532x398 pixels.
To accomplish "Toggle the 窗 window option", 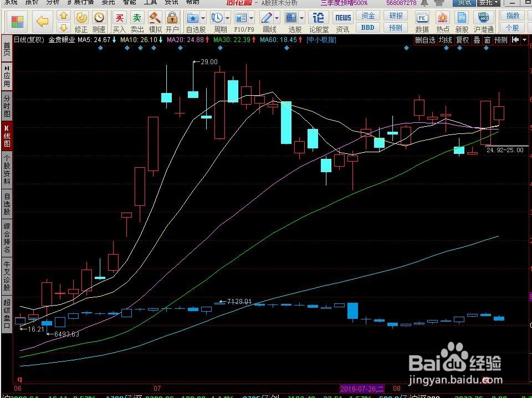I will coord(487,40).
